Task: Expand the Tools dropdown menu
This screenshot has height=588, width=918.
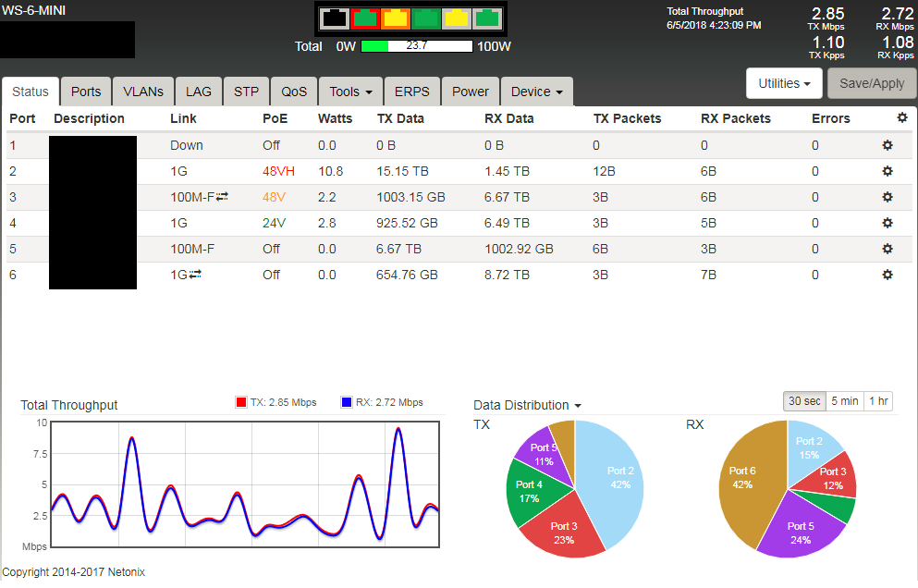Action: coord(350,92)
